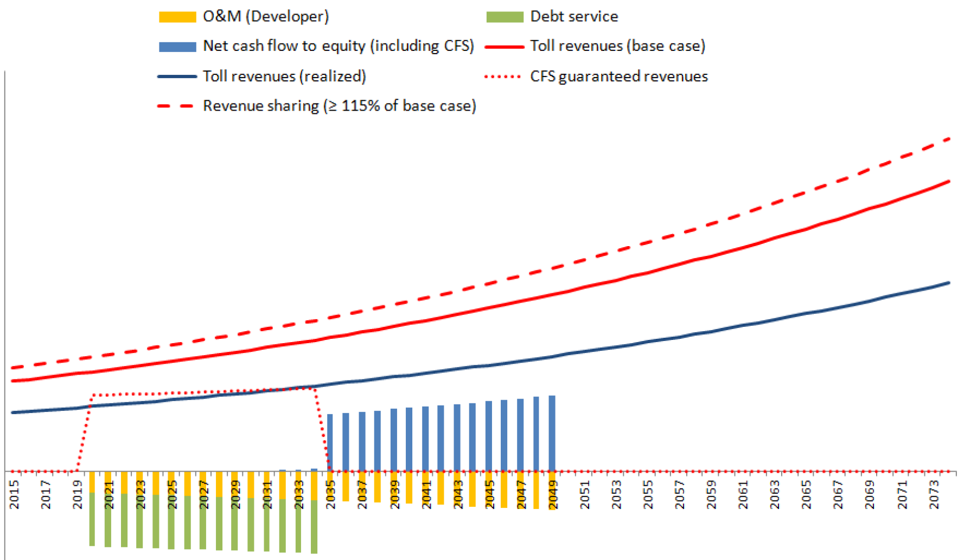Click the 2053 axis year label
This screenshot has width=964, height=560.
(616, 495)
